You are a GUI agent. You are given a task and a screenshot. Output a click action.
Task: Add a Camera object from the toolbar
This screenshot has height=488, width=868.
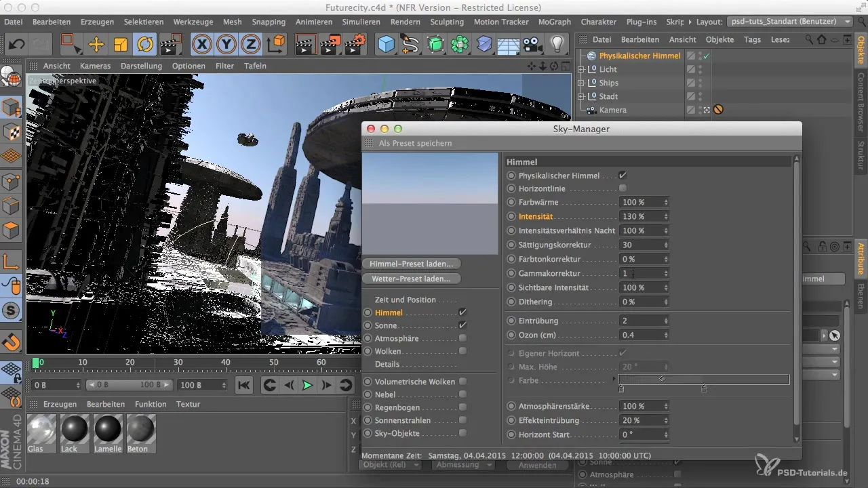[533, 45]
